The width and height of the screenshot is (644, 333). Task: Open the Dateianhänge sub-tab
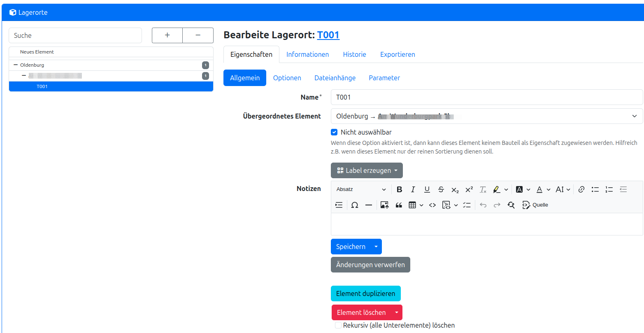[335, 78]
